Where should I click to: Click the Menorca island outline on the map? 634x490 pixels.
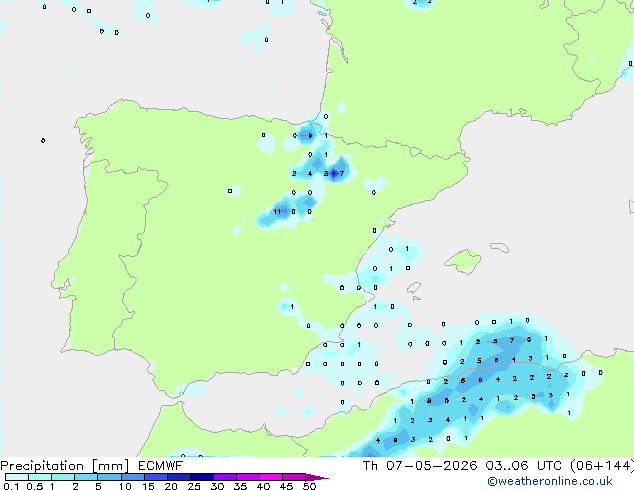pos(500,247)
